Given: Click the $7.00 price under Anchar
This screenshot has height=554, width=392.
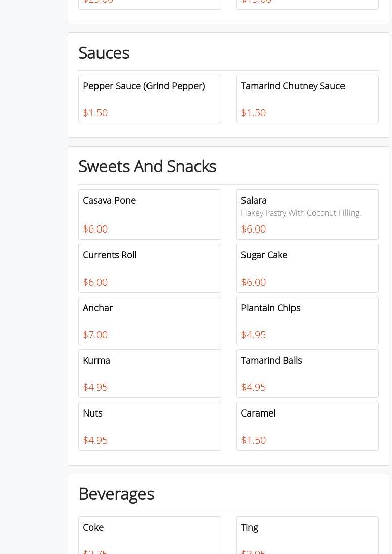Looking at the screenshot, I should [95, 335].
